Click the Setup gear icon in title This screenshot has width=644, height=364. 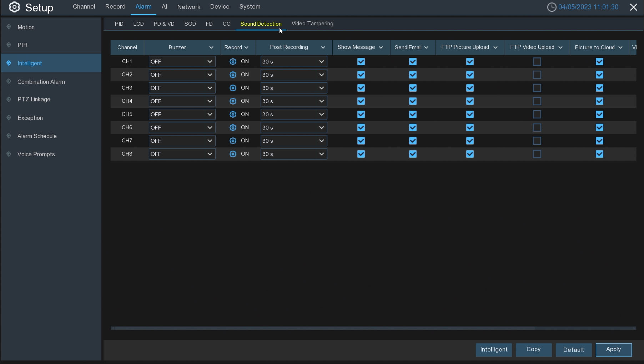point(14,7)
